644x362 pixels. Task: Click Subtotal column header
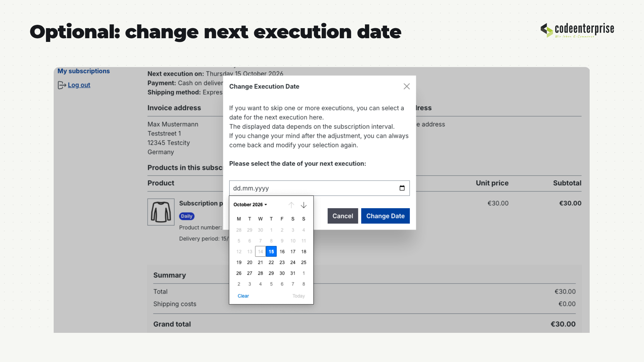click(567, 183)
